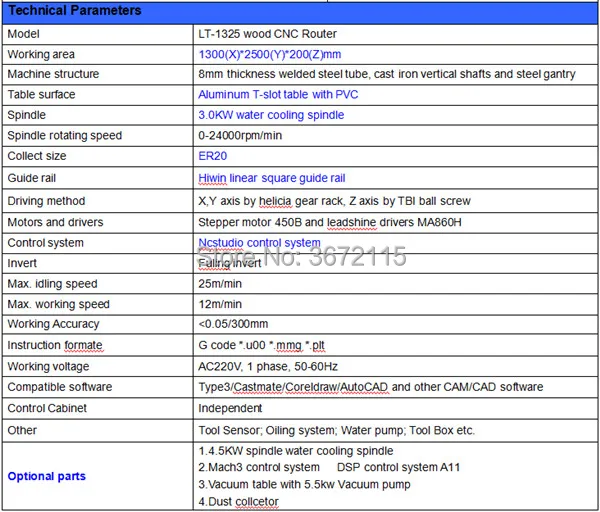The image size is (600, 512).
Task: Select the 'Instruction formate' label
Action: pyautogui.click(x=55, y=345)
